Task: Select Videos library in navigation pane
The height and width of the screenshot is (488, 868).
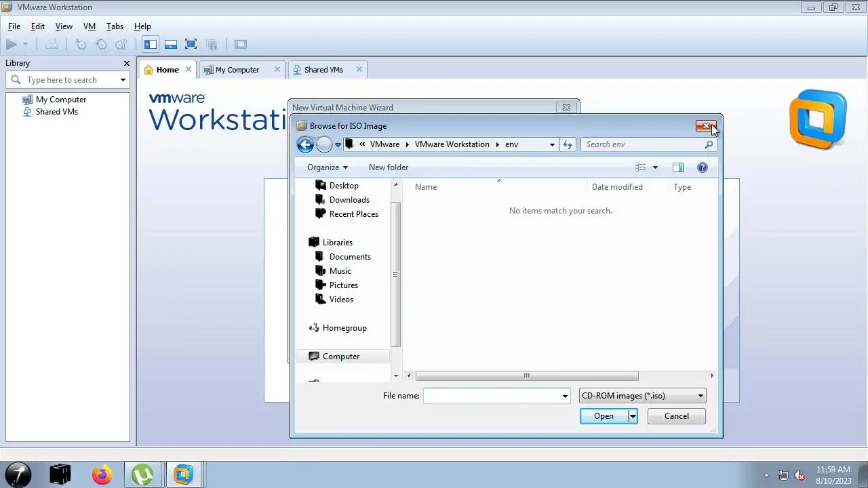Action: [341, 300]
